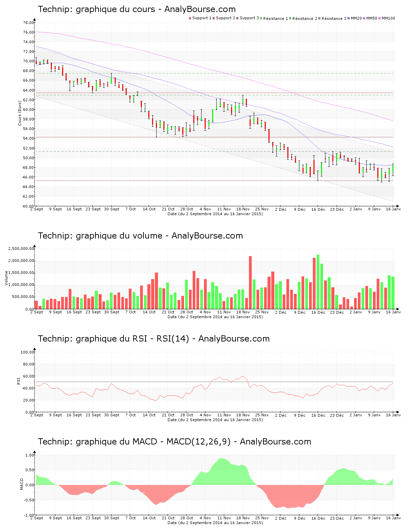Click '16 Déc' date tick under volume chart
Screen dimensions: 412x532
tap(318, 312)
